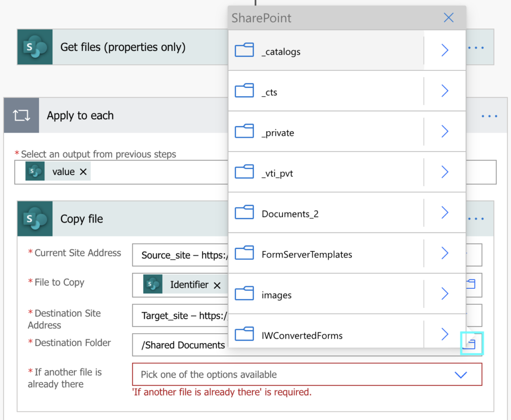The image size is (511, 420).
Task: Click the FormServerTemplates folder icon
Action: point(244,253)
